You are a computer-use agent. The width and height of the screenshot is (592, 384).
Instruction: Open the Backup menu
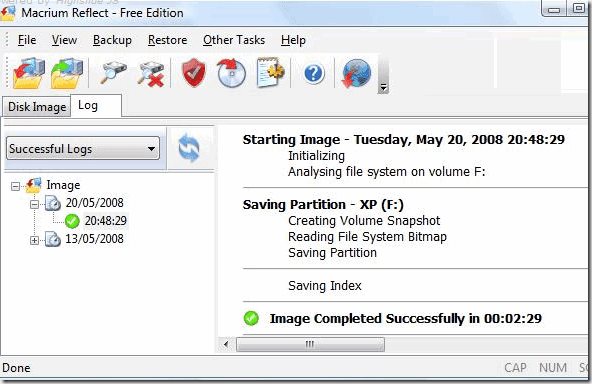coord(112,40)
